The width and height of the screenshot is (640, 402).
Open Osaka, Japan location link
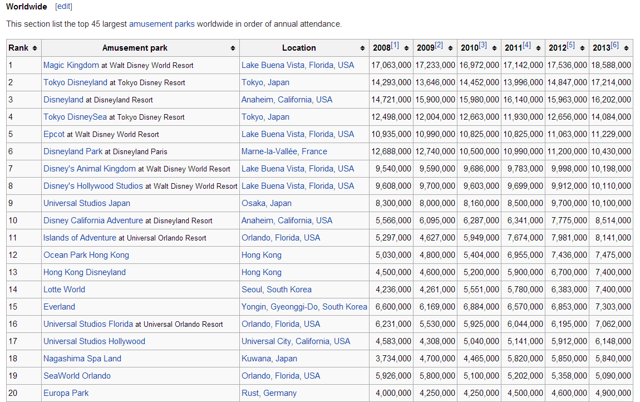pos(266,203)
